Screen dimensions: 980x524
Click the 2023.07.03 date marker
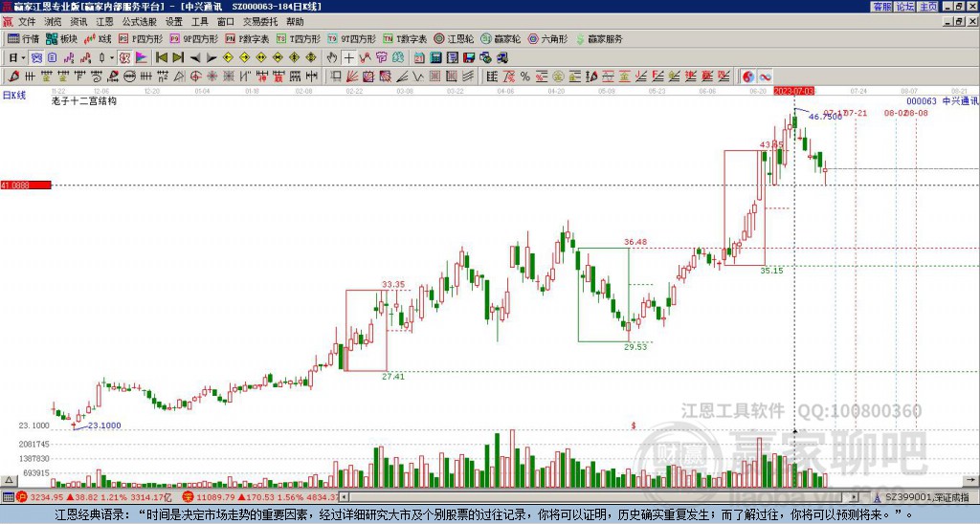coord(793,91)
